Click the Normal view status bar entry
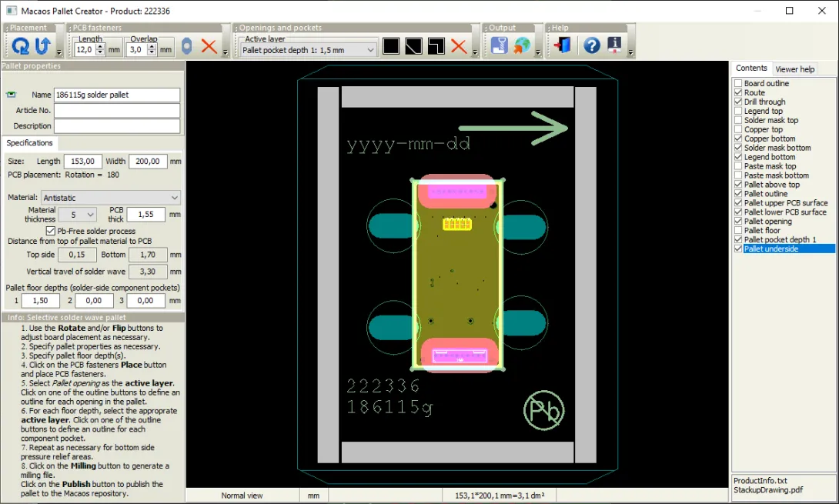The width and height of the screenshot is (839, 504). click(x=242, y=496)
